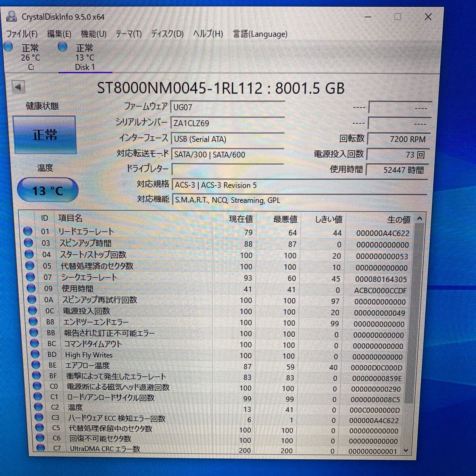Click status circle for row C6 uncorrectable sectors
Viewport: 476px width, 476px height.
pyautogui.click(x=40, y=438)
